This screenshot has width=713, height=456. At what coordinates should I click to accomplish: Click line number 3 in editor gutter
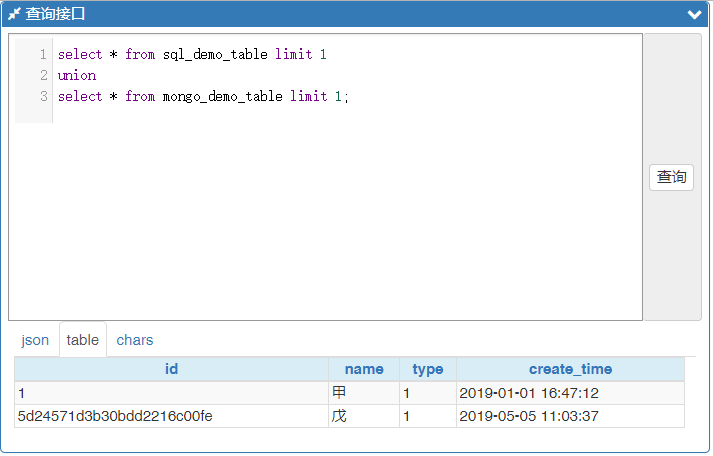[44, 96]
